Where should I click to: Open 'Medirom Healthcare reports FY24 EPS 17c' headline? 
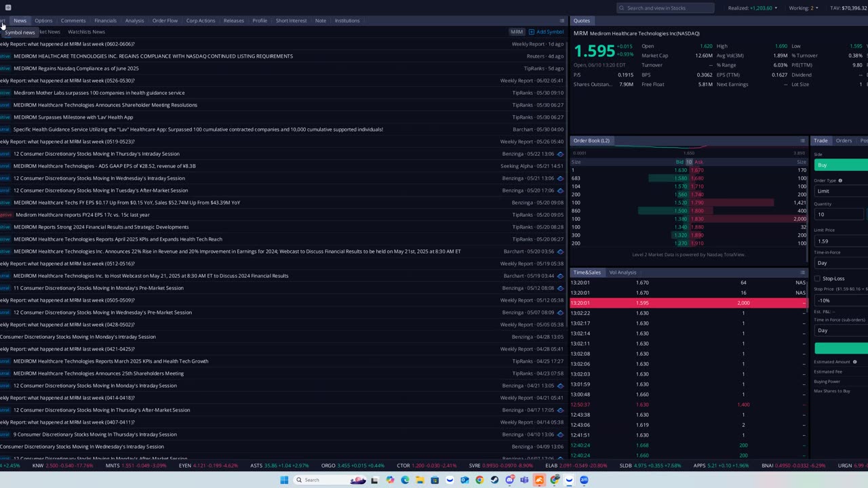tap(83, 215)
